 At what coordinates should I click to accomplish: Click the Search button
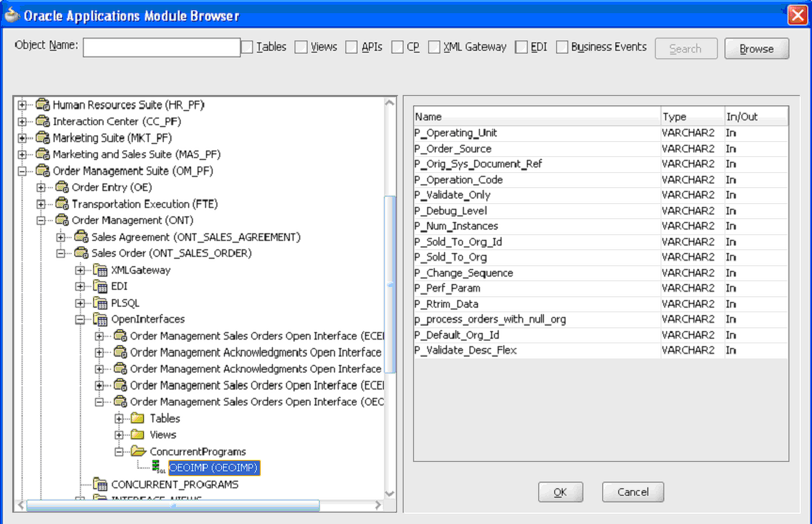pyautogui.click(x=686, y=49)
